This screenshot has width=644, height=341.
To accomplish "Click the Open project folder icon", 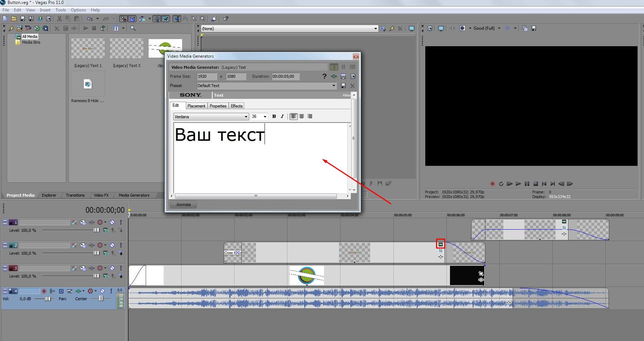I will coord(14,19).
